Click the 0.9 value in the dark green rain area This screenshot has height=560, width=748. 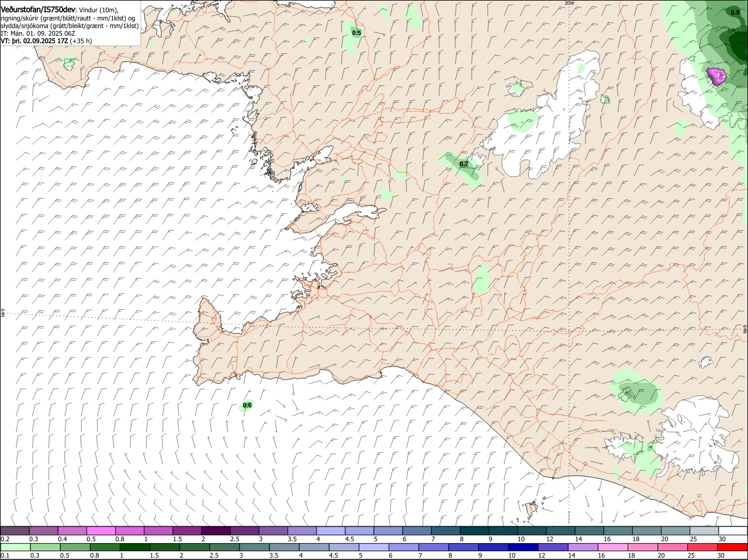coord(735,12)
